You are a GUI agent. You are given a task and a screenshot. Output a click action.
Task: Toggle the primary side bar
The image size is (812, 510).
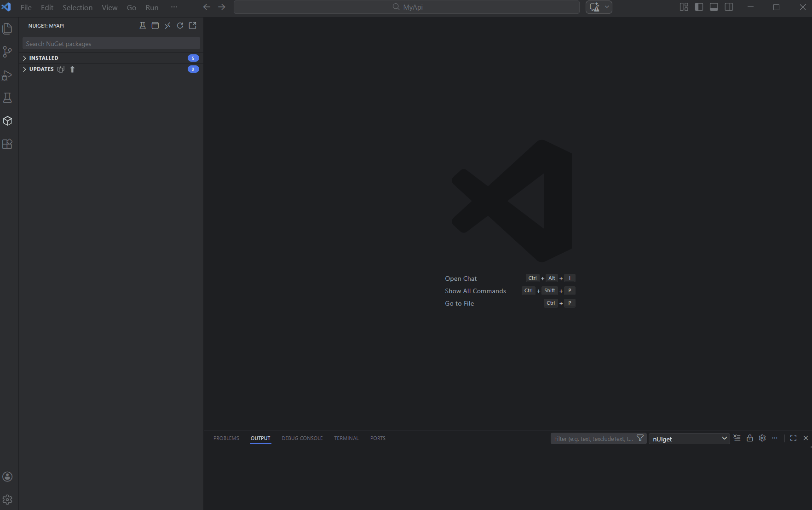pyautogui.click(x=699, y=7)
